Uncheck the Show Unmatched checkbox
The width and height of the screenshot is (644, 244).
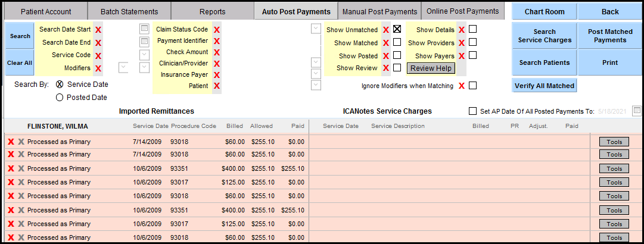point(397,29)
